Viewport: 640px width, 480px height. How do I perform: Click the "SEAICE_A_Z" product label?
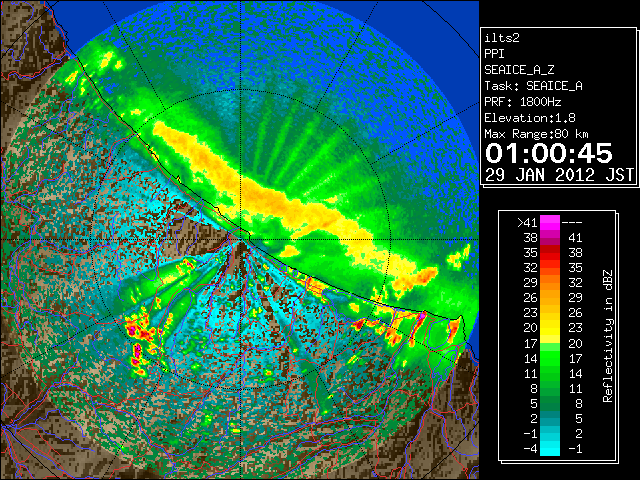pos(519,70)
